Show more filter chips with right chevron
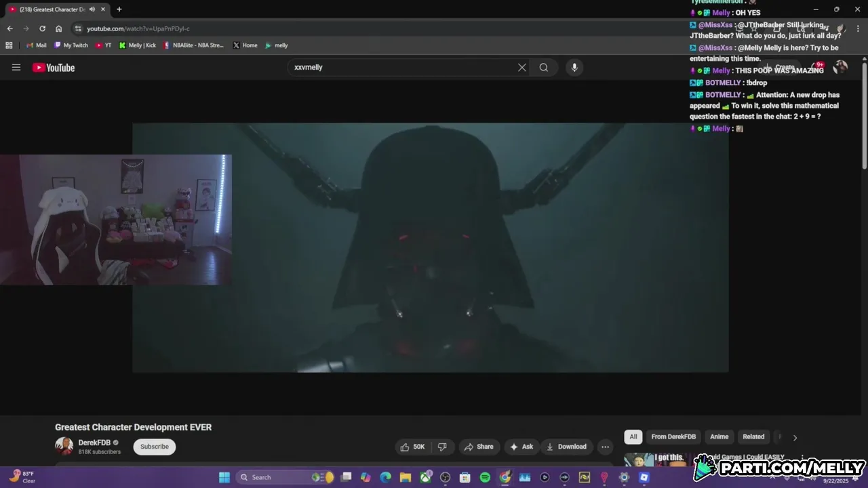This screenshot has width=868, height=488. (795, 438)
